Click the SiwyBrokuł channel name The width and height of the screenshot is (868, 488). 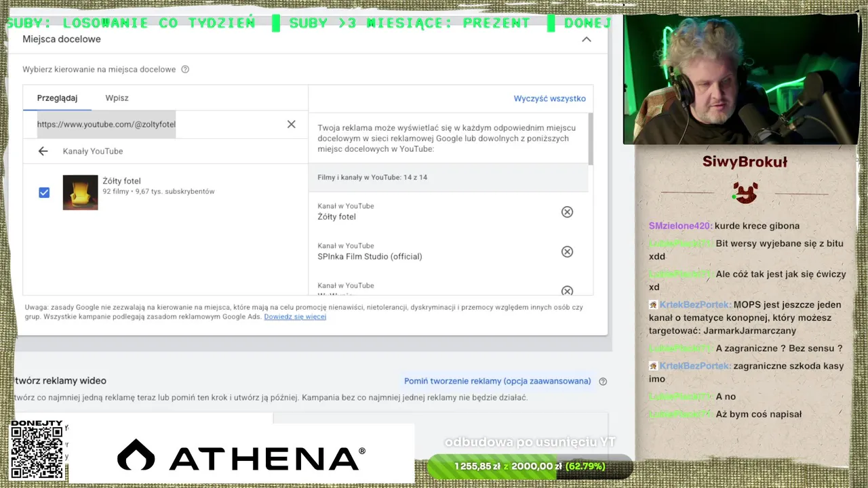(x=745, y=161)
